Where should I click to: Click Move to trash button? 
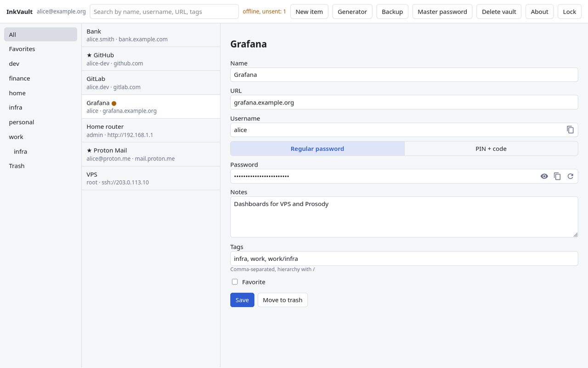click(283, 300)
